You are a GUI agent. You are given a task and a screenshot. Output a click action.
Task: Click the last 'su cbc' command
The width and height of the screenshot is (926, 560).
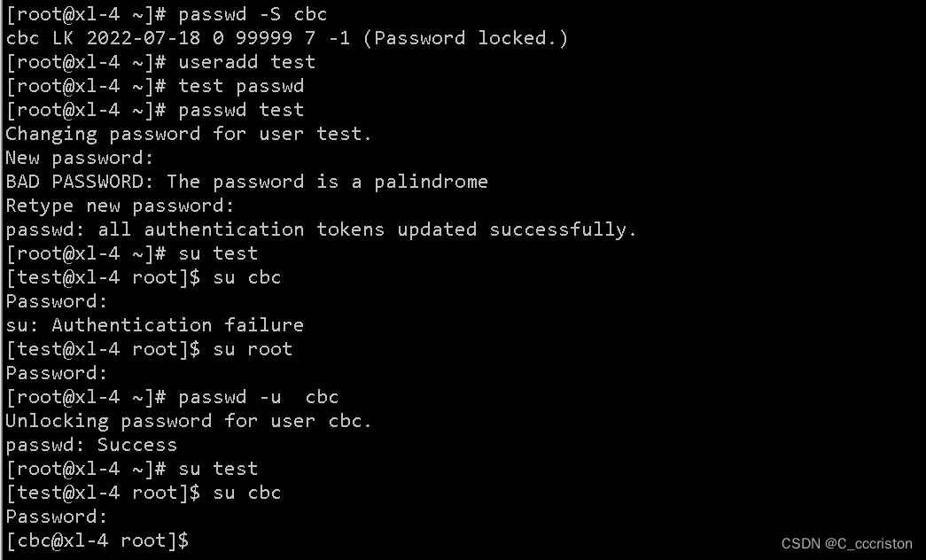pos(247,494)
